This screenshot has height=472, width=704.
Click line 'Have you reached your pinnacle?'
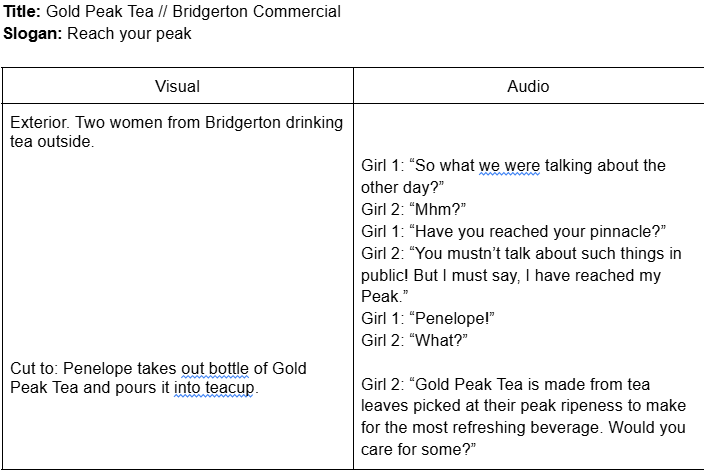click(514, 231)
